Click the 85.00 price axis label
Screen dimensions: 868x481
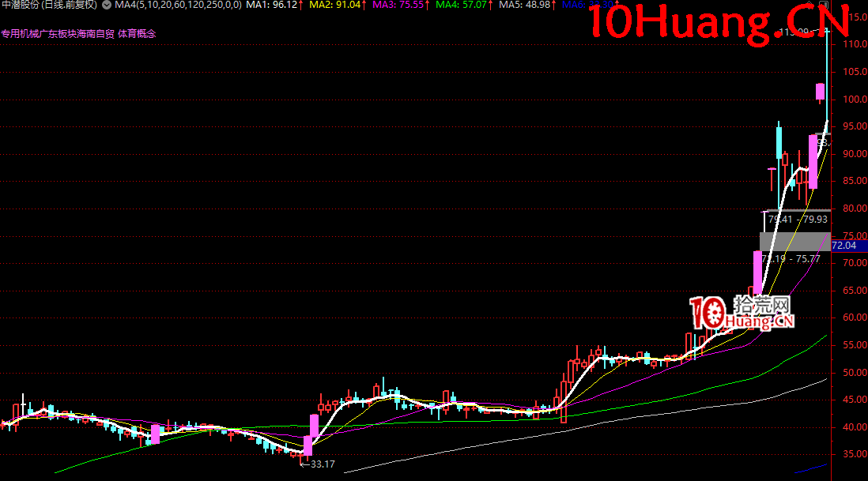[855, 181]
